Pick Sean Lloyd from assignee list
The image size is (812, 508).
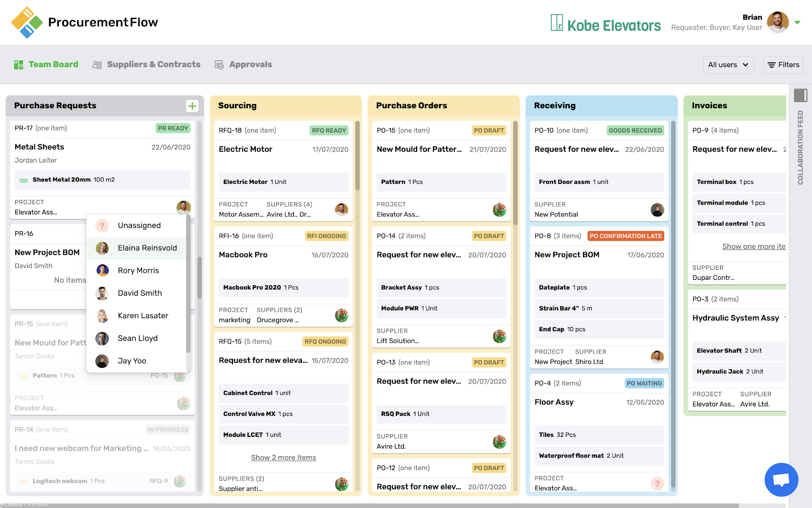[x=137, y=338]
